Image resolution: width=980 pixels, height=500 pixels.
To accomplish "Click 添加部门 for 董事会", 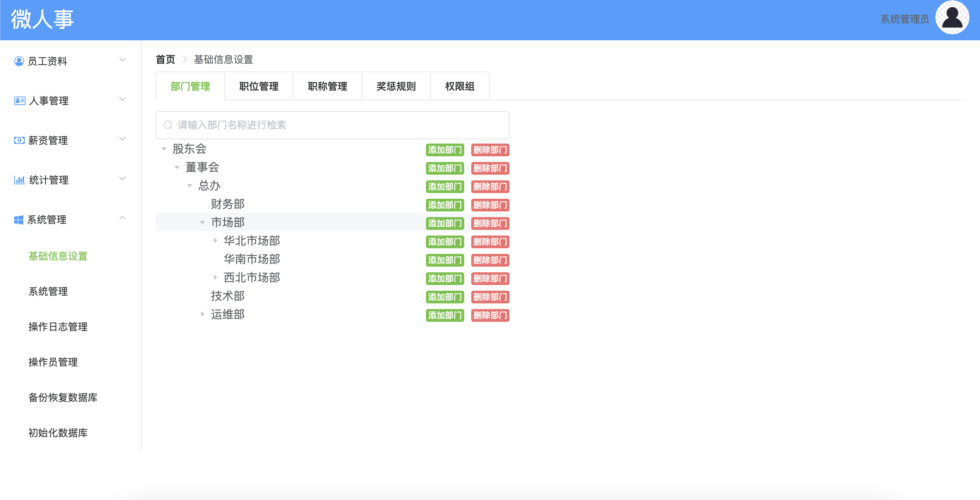I will (x=445, y=168).
